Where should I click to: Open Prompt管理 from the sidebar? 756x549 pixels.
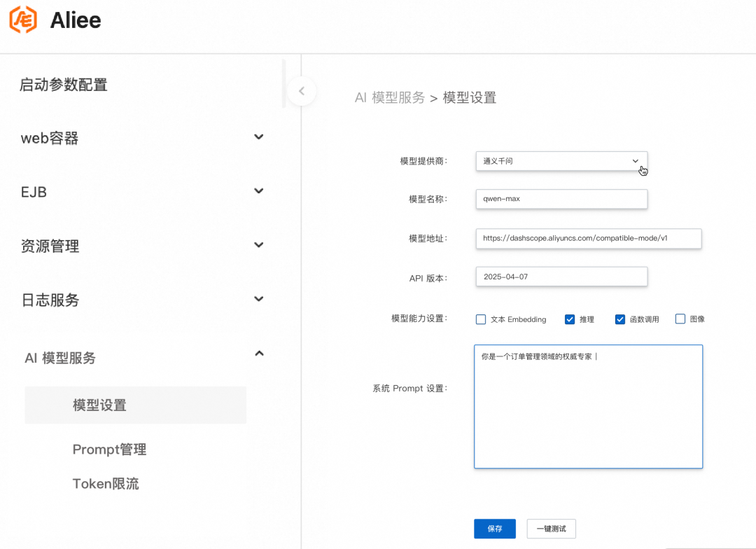tap(109, 450)
